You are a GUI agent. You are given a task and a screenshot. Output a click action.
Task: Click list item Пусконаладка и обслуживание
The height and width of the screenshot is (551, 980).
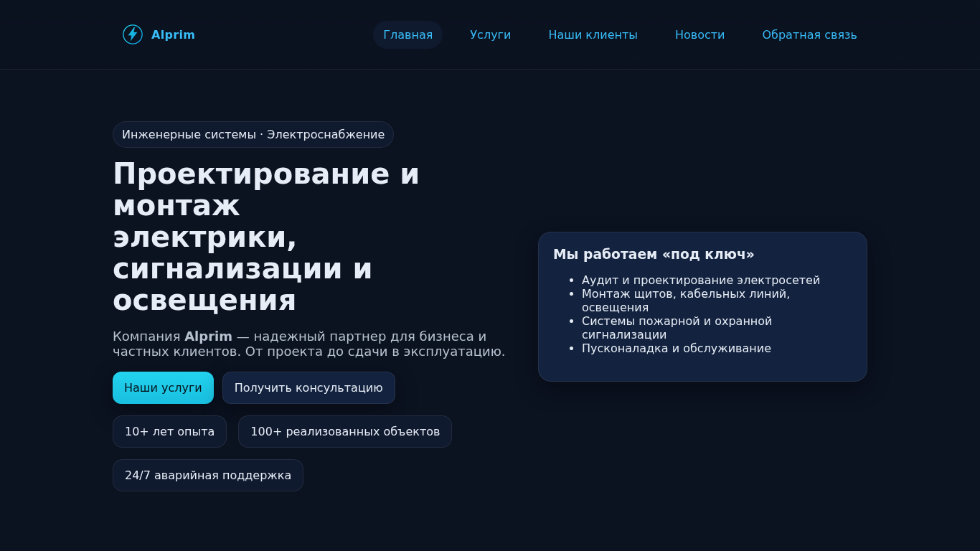[676, 348]
